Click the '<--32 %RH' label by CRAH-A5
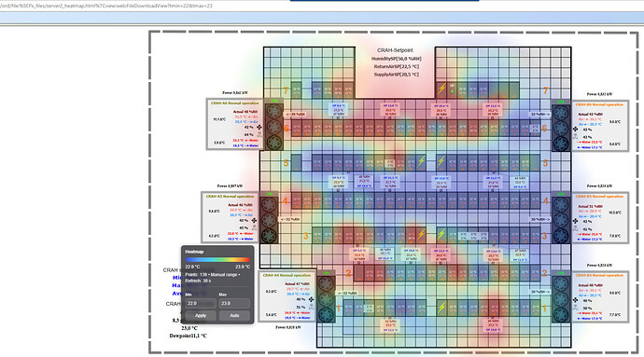The image size is (644, 357). 290,220
